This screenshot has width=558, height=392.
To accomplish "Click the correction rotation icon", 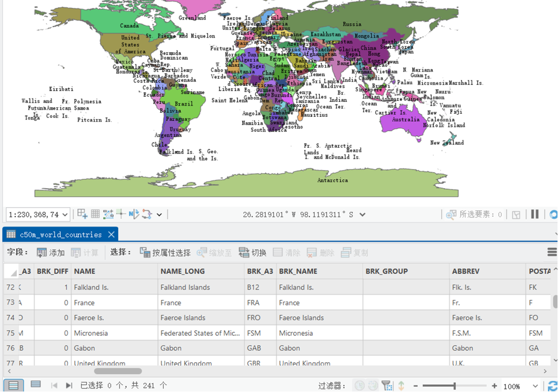I will [147, 214].
